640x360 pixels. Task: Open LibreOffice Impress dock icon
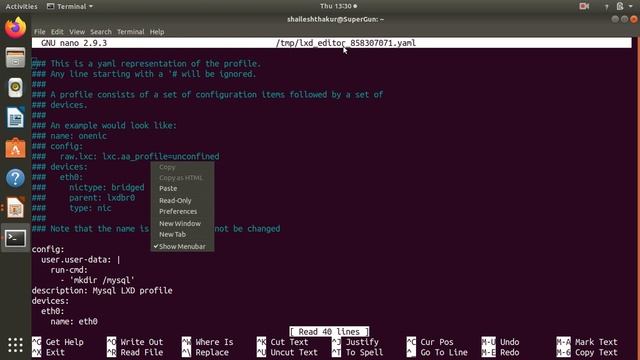pyautogui.click(x=16, y=208)
